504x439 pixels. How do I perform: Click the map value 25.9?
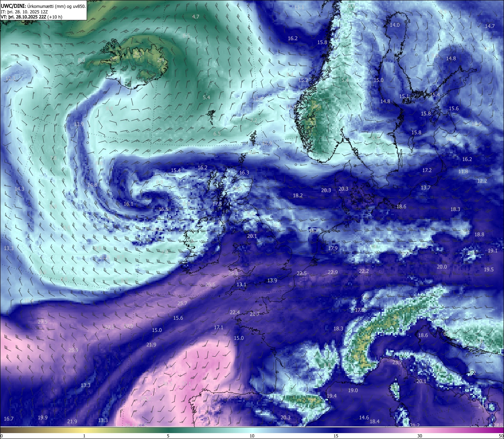pos(73,350)
